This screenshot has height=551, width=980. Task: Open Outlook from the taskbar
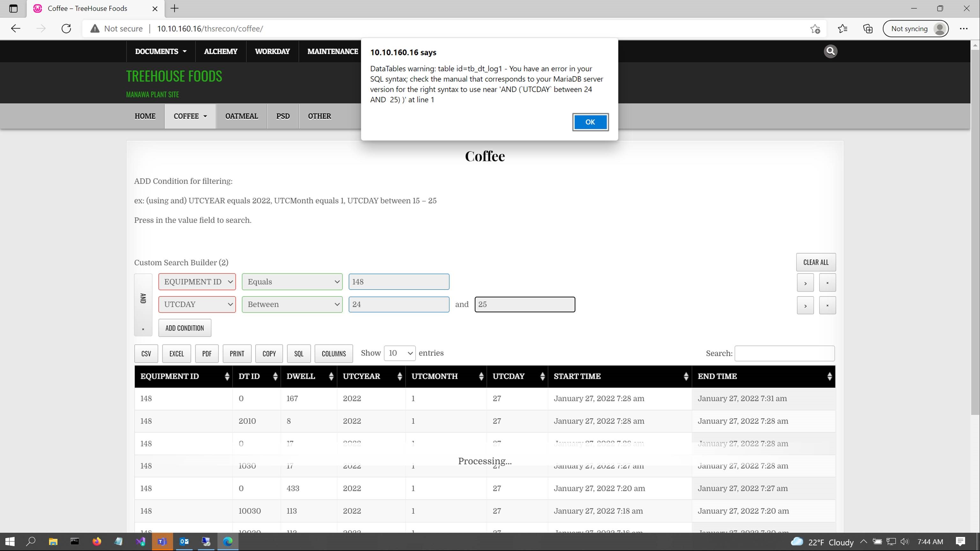tap(184, 541)
